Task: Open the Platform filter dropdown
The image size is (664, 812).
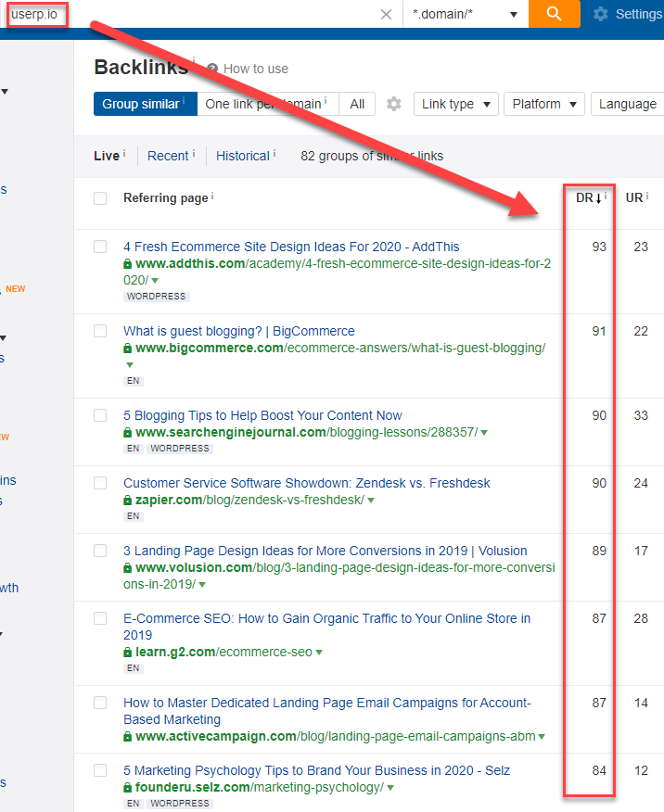Action: (x=543, y=104)
